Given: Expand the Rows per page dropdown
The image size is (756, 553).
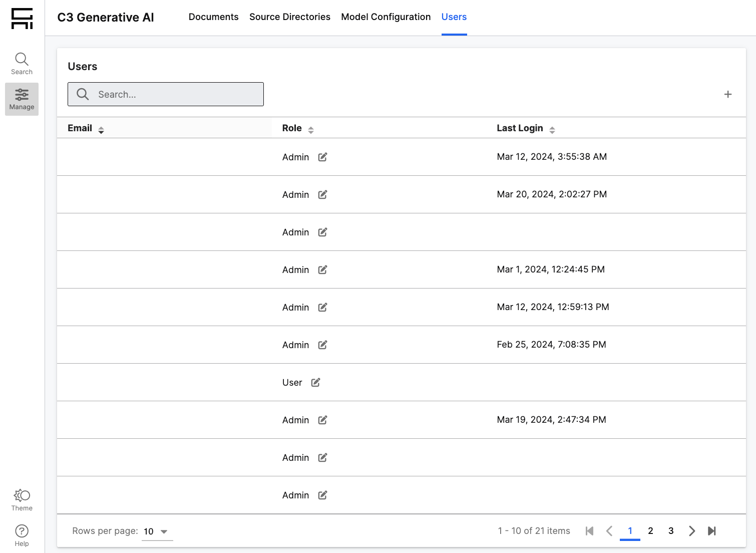Looking at the screenshot, I should click(157, 531).
